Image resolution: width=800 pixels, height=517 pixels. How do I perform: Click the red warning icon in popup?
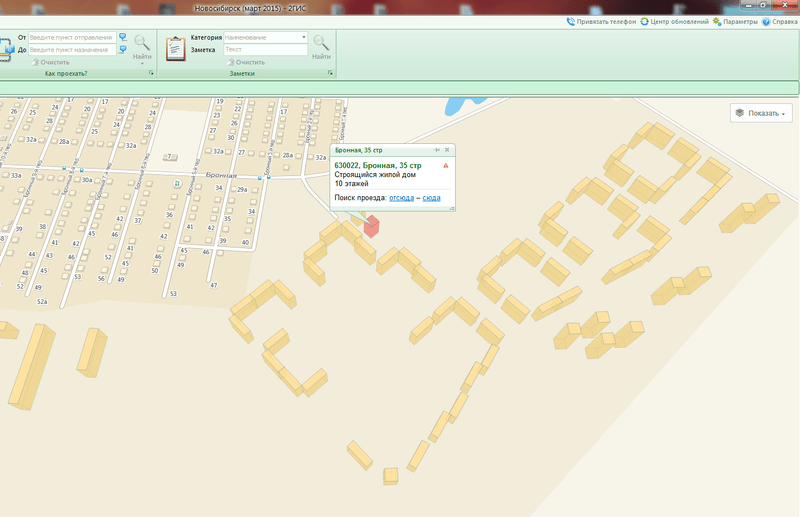pyautogui.click(x=445, y=165)
